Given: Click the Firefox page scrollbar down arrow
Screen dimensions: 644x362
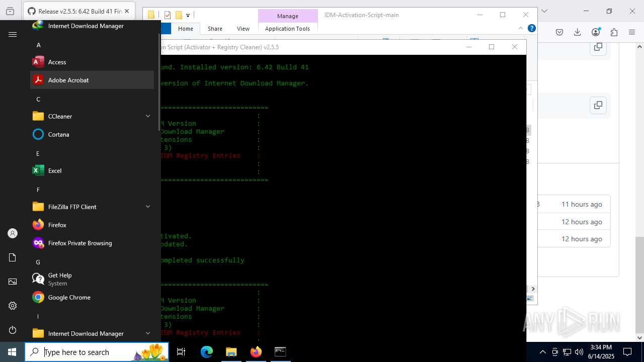Looking at the screenshot, I should click(x=640, y=337).
